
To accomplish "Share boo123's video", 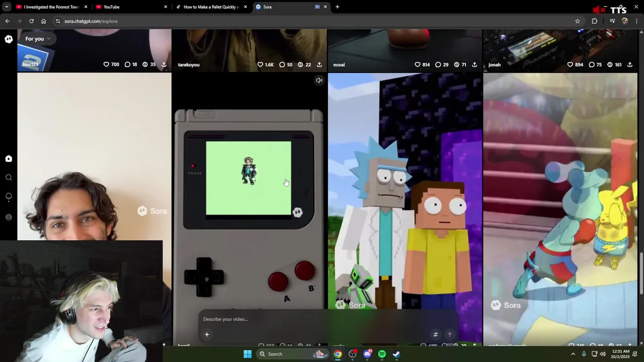I will [x=164, y=64].
